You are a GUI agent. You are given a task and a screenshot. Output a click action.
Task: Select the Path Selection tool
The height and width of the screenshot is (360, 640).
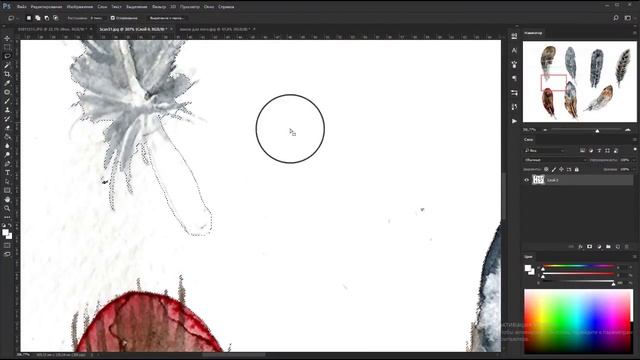(x=7, y=182)
